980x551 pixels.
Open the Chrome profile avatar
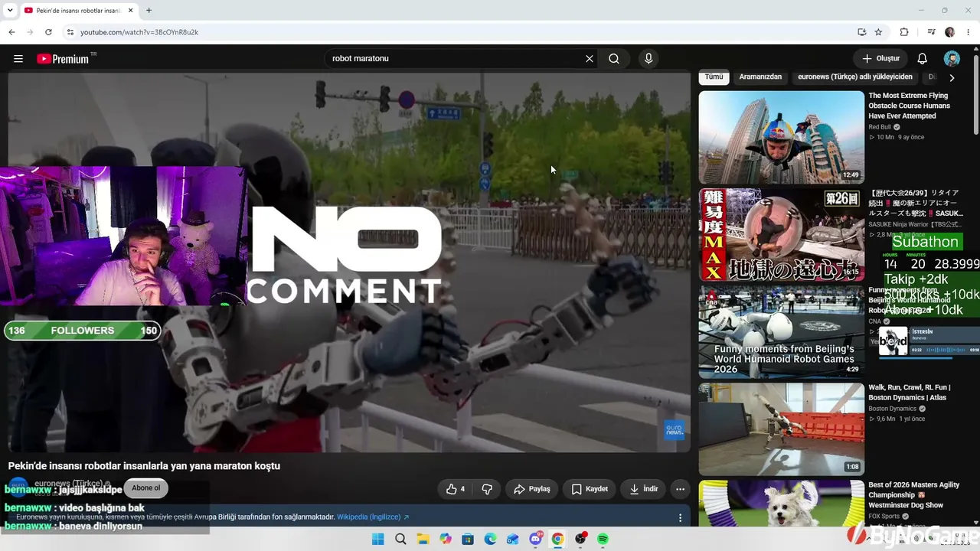click(x=950, y=32)
